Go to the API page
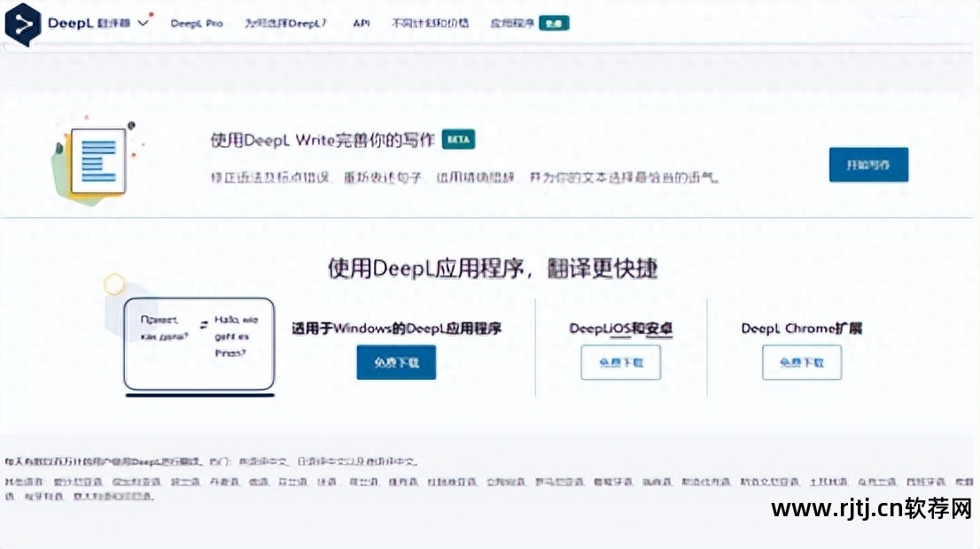This screenshot has width=980, height=549. click(x=361, y=24)
